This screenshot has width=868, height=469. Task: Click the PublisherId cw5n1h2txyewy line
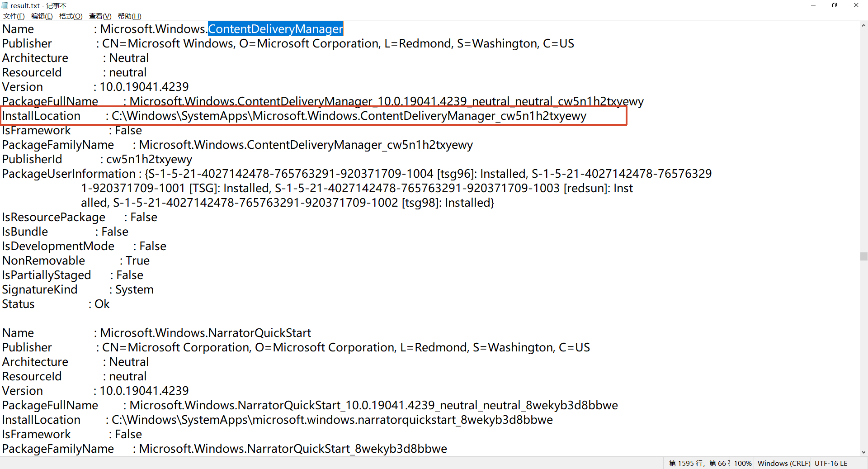97,159
